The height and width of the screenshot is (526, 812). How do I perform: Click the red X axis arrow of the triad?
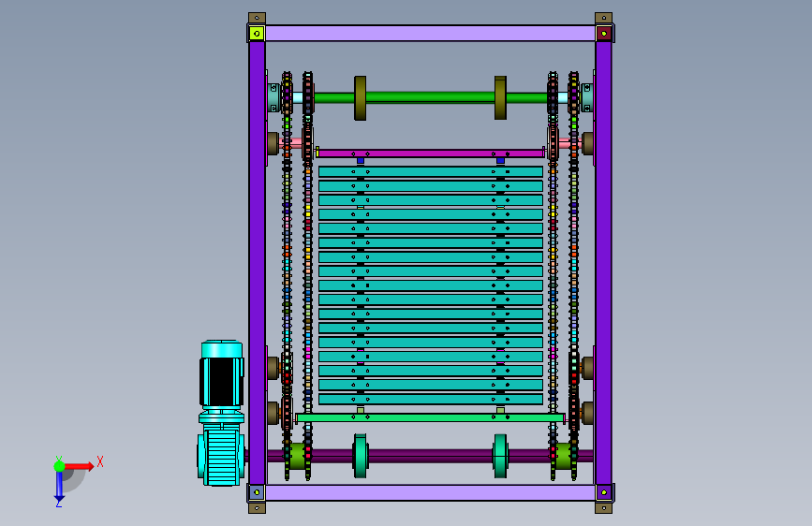click(80, 466)
